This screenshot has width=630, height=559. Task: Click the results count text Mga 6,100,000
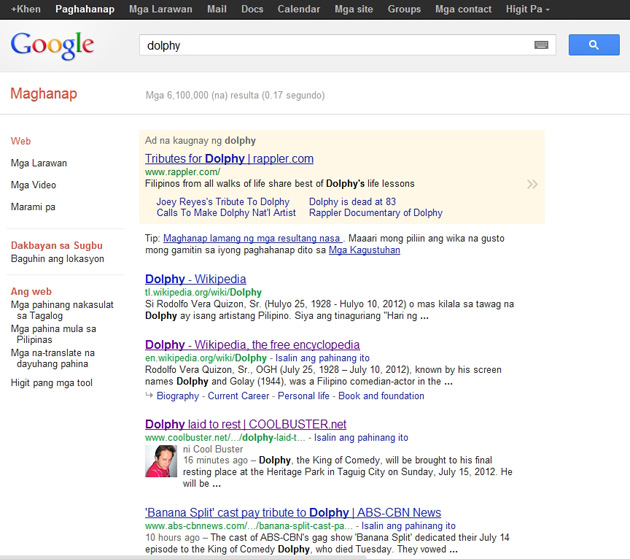235,96
